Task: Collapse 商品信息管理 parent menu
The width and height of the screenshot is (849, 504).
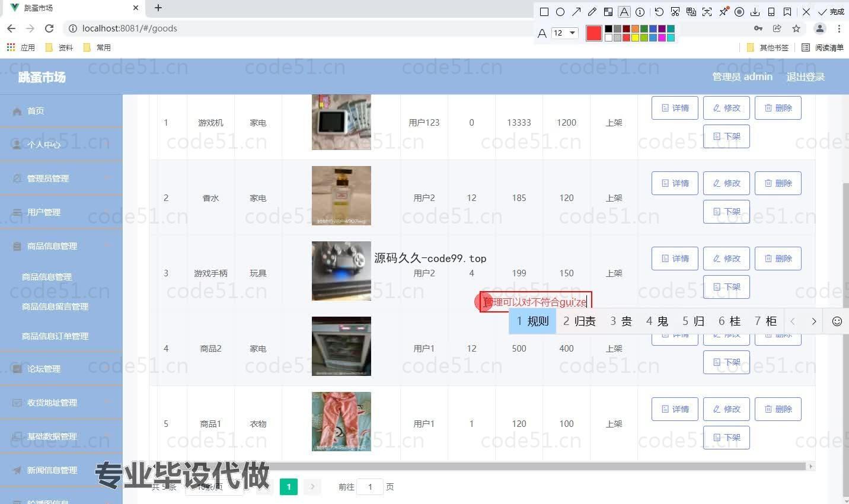Action: 61,246
